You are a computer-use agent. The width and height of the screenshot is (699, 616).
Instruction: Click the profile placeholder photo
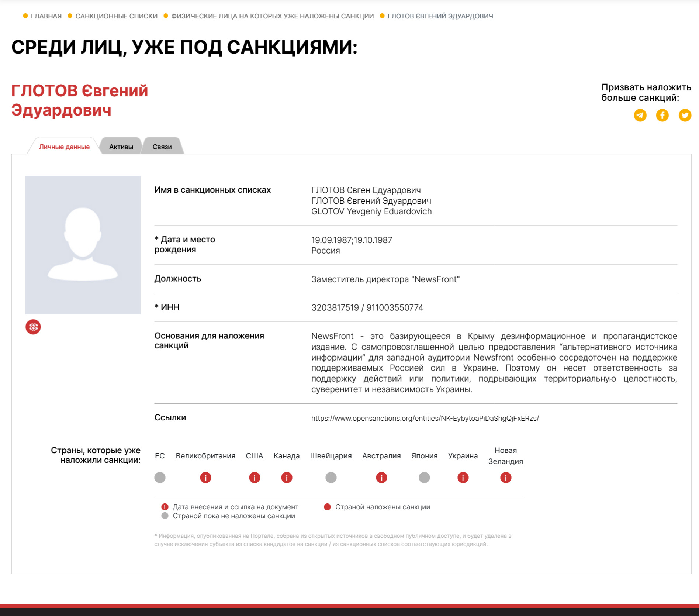pos(83,245)
